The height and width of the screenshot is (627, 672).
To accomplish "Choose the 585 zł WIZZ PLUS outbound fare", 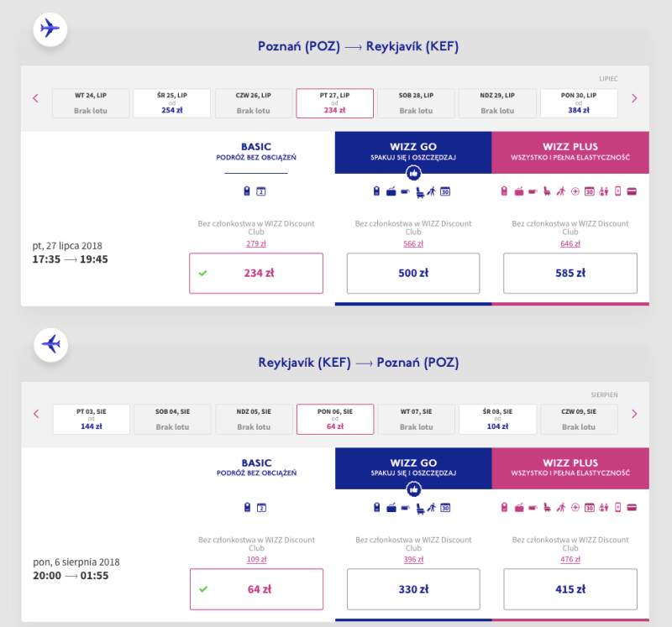I will [x=570, y=274].
